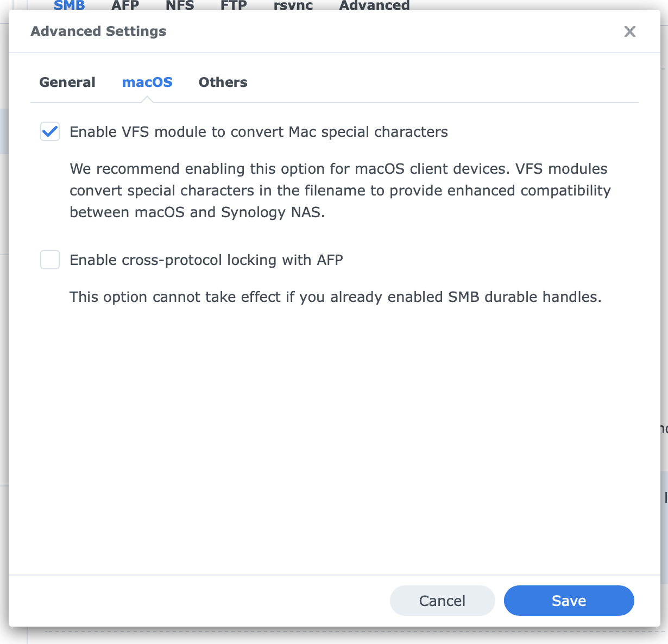Uncheck the VFS module checkbox
Image resolution: width=668 pixels, height=644 pixels.
(50, 132)
